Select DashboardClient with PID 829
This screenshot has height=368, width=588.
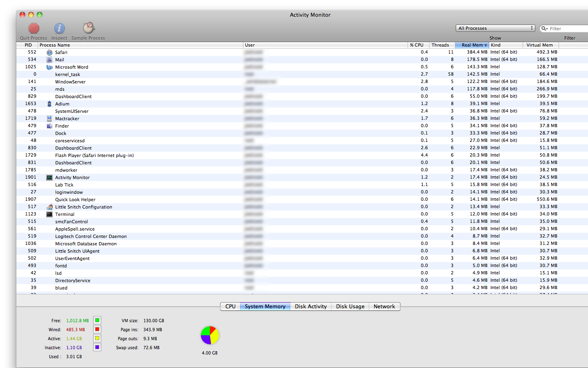[302, 96]
